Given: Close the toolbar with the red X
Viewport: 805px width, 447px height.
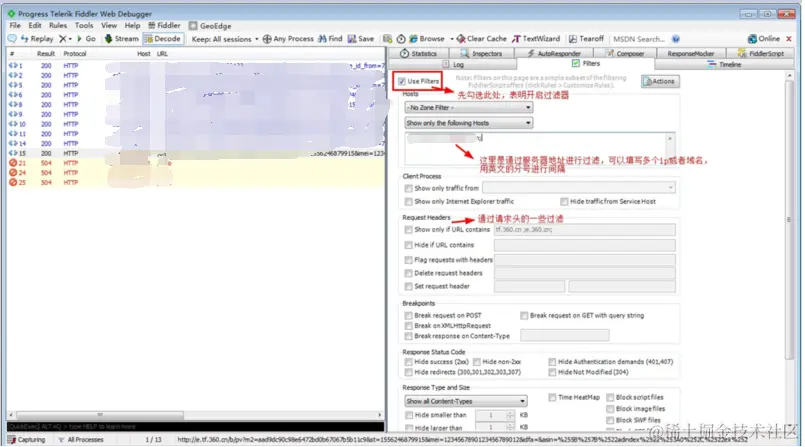Looking at the screenshot, I should pyautogui.click(x=789, y=39).
